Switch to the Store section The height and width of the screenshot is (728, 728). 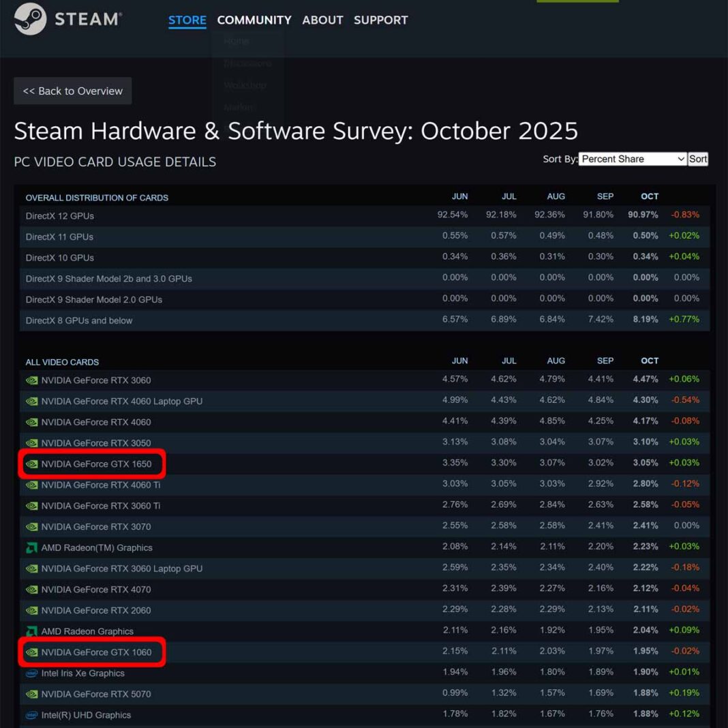[187, 20]
